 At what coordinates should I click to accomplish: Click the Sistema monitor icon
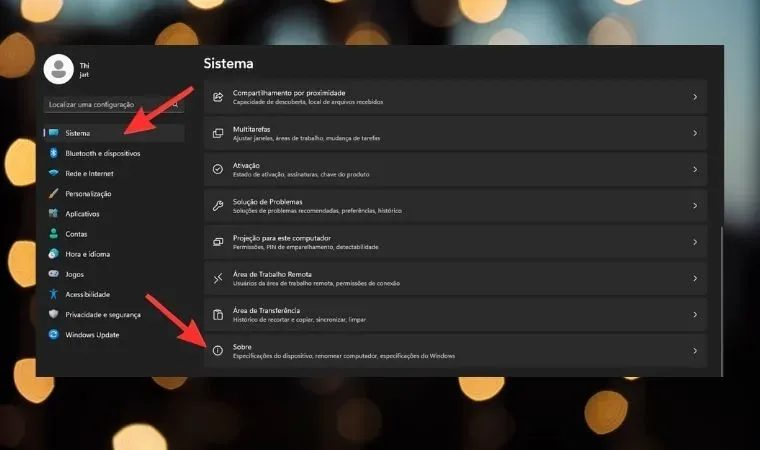click(53, 133)
